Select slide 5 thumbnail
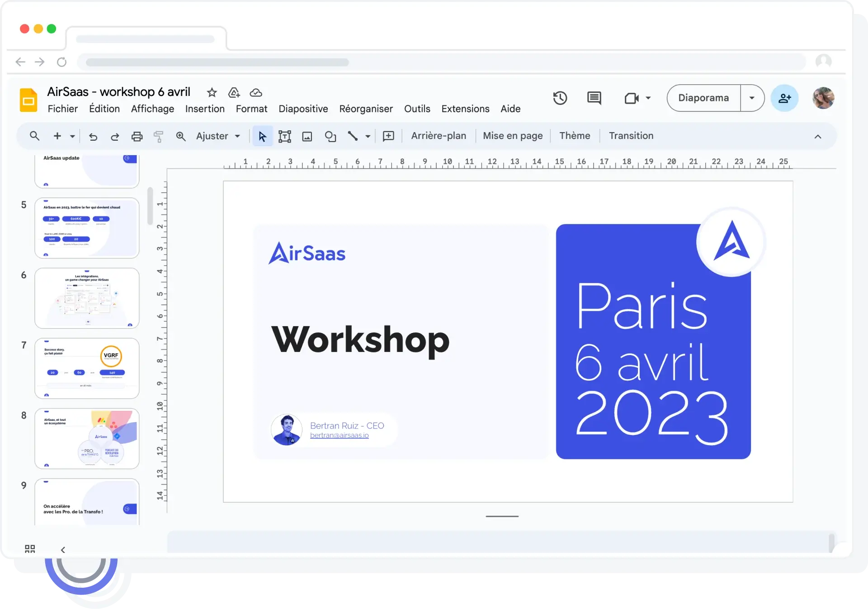 pos(87,228)
